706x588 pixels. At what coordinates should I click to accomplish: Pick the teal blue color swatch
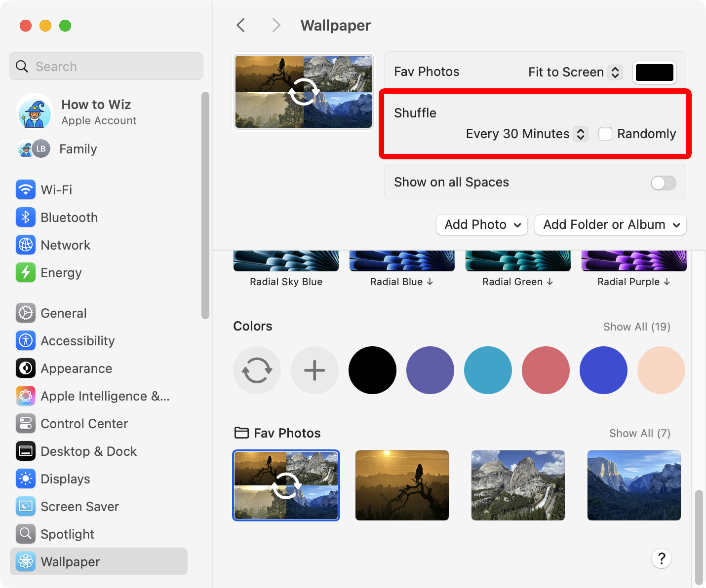pos(488,370)
